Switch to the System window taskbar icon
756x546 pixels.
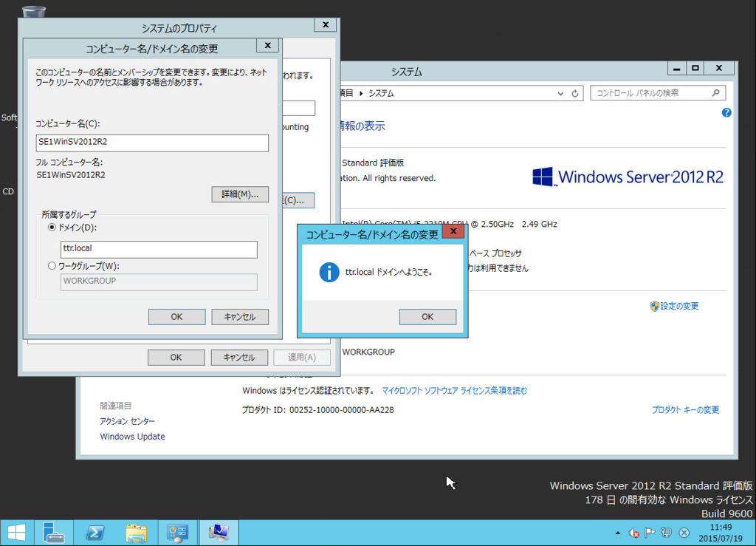219,533
